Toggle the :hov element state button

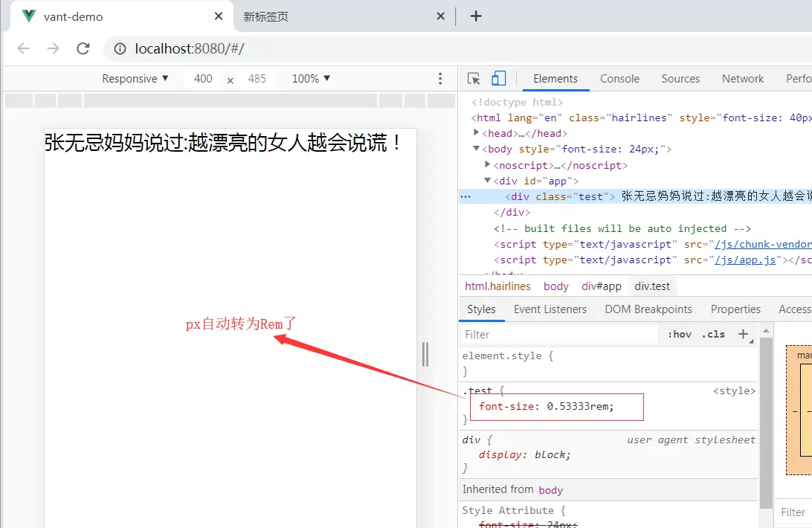(x=680, y=335)
